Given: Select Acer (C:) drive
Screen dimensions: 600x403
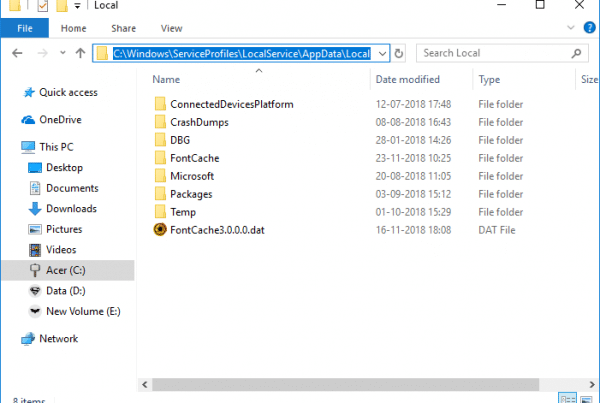Looking at the screenshot, I should click(68, 270).
